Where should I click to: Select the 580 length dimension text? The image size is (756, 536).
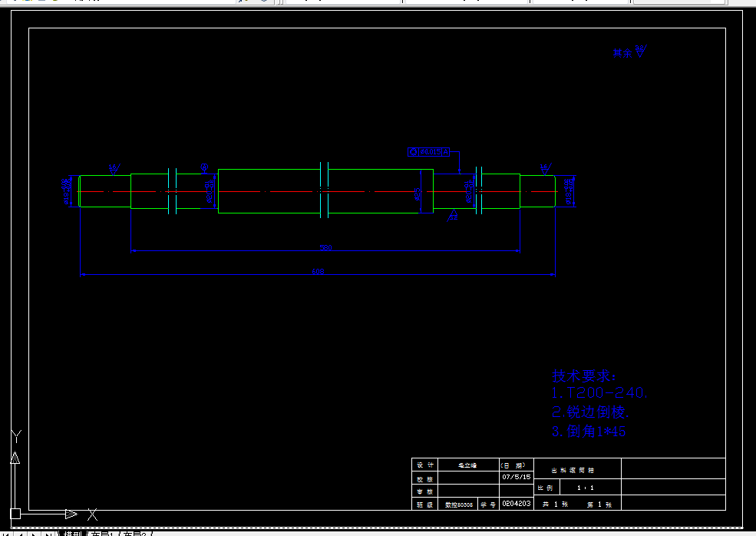click(326, 247)
